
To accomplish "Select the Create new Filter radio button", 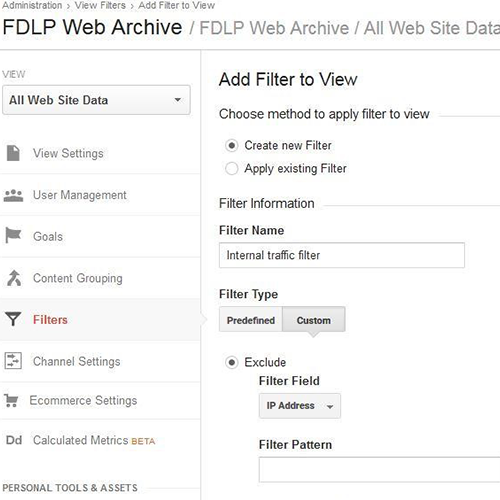I will click(232, 146).
